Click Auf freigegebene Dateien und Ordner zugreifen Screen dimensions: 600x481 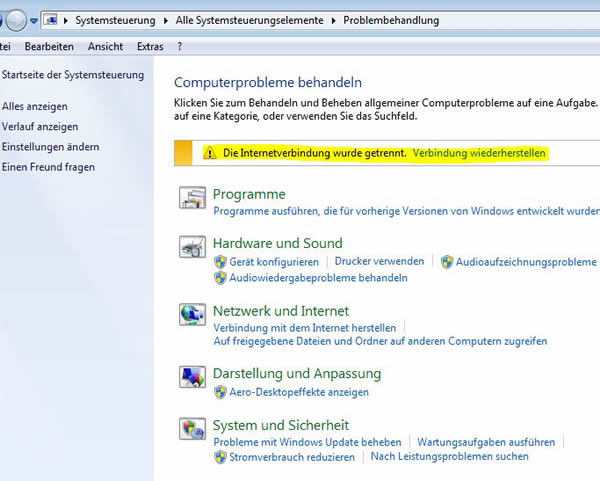(380, 341)
